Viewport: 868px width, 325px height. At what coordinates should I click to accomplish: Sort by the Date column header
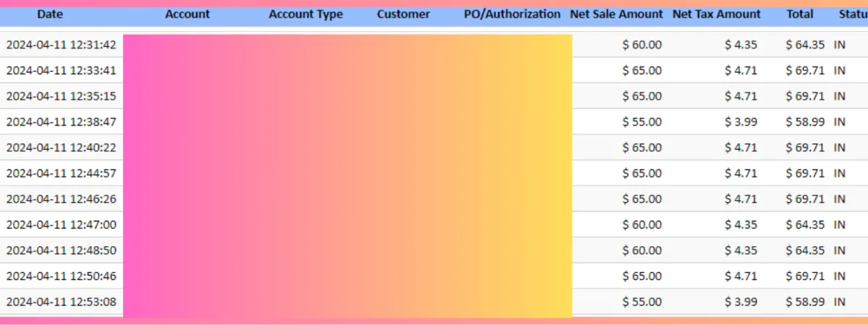[x=50, y=14]
